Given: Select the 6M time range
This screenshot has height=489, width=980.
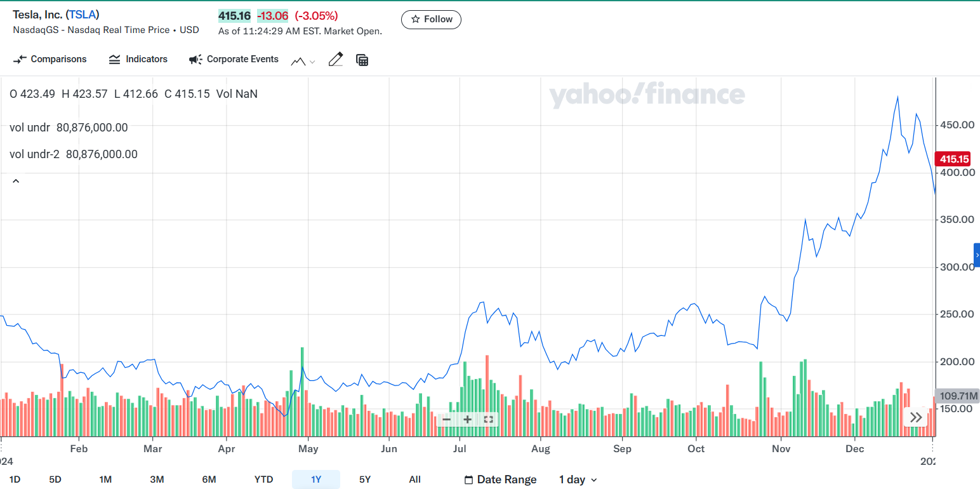Looking at the screenshot, I should pyautogui.click(x=209, y=479).
